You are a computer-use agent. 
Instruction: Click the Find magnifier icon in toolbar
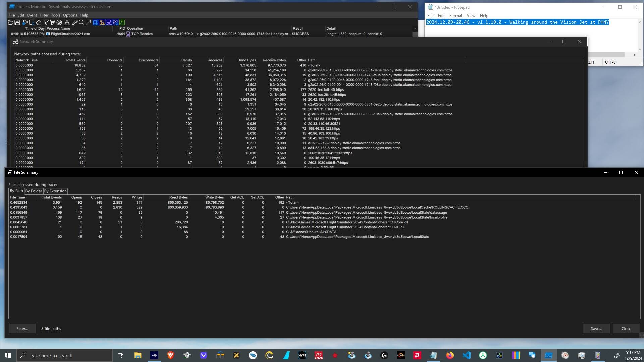[81, 22]
